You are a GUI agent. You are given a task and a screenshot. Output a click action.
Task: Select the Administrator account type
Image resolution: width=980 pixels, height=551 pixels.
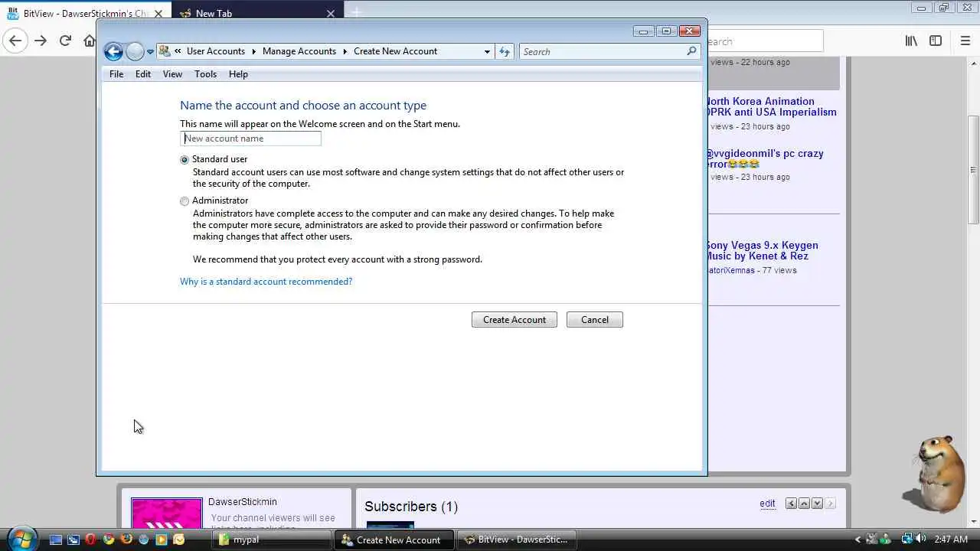[x=185, y=201]
